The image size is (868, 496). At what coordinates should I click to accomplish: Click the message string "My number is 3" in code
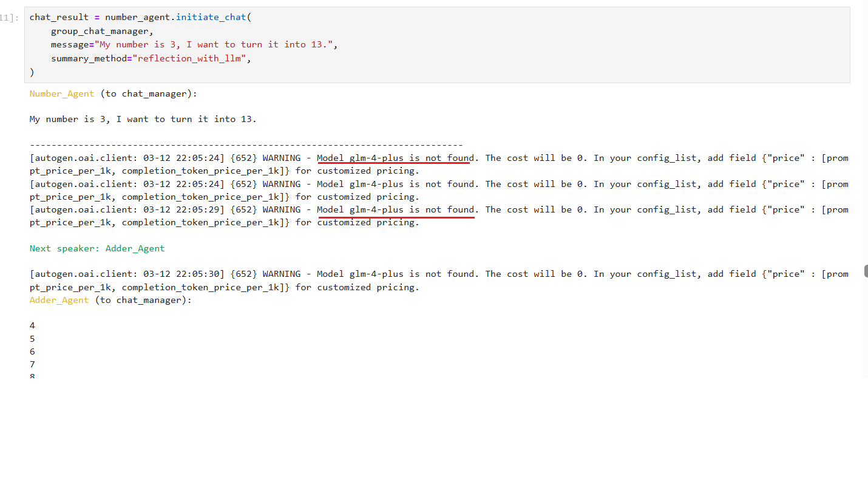(215, 44)
